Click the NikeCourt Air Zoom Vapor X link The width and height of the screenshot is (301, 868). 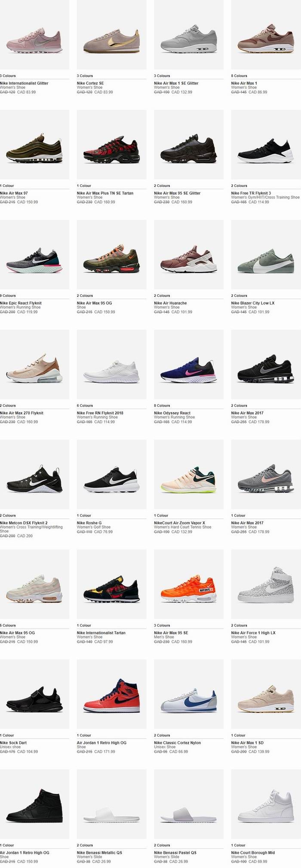180,523
